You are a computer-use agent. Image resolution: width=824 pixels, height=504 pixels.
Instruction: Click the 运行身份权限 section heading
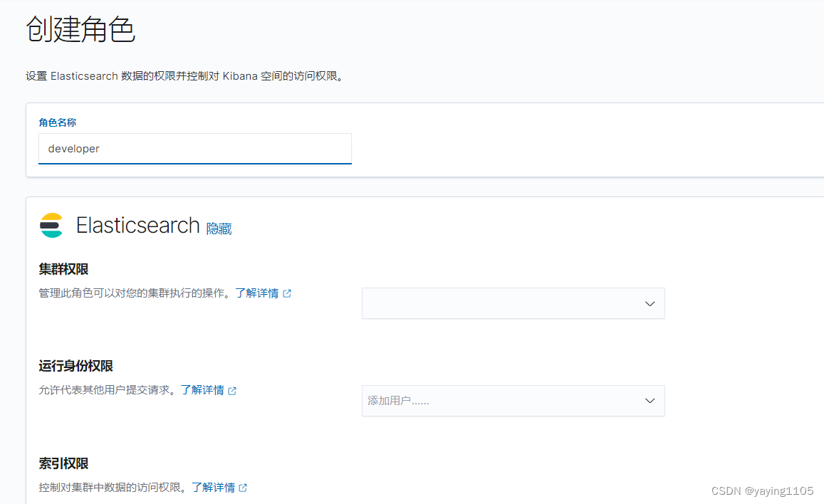pyautogui.click(x=75, y=366)
